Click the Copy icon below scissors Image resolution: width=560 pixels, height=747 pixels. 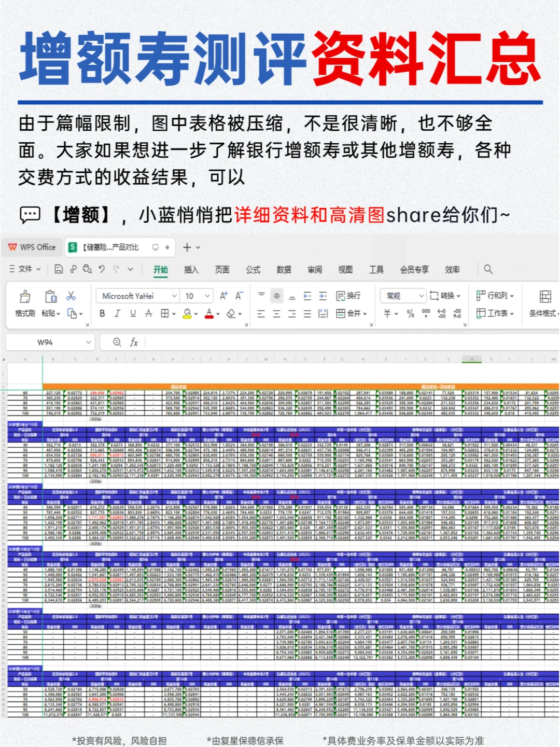[x=72, y=313]
